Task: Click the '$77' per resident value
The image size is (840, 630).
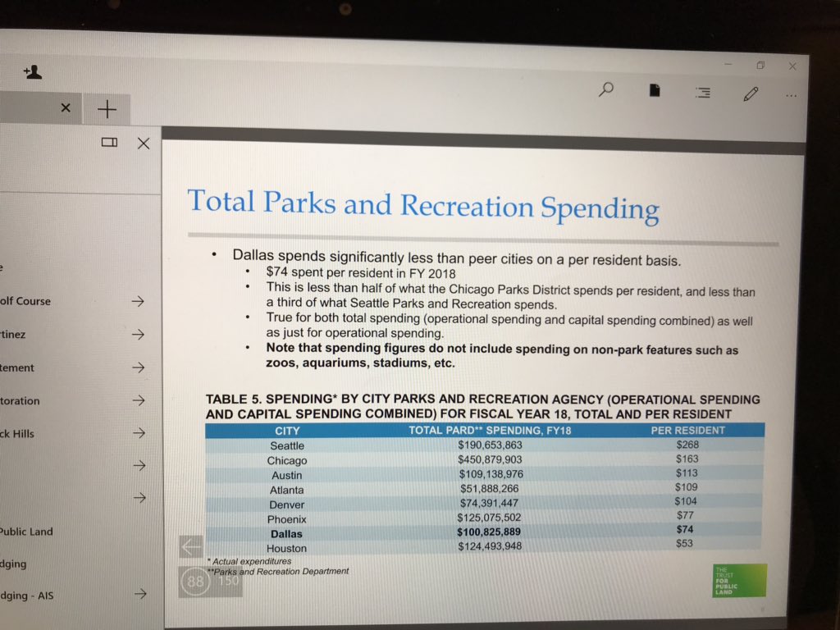Action: (x=685, y=515)
